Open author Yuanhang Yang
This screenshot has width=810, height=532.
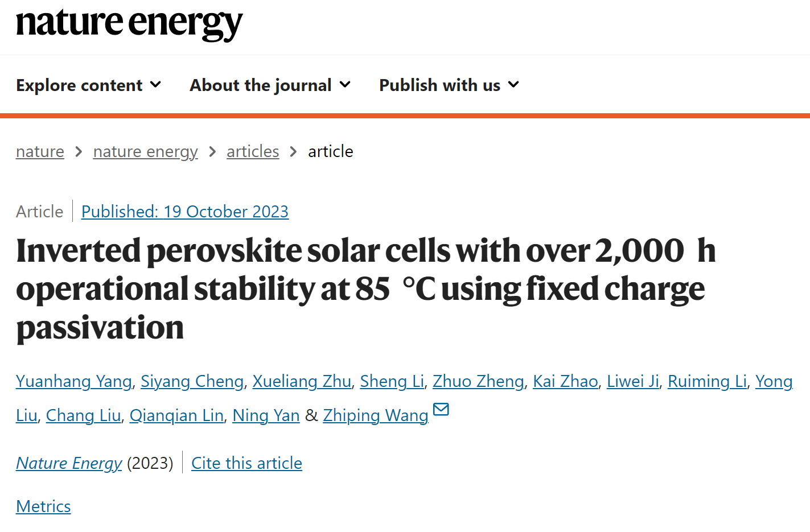tap(74, 381)
